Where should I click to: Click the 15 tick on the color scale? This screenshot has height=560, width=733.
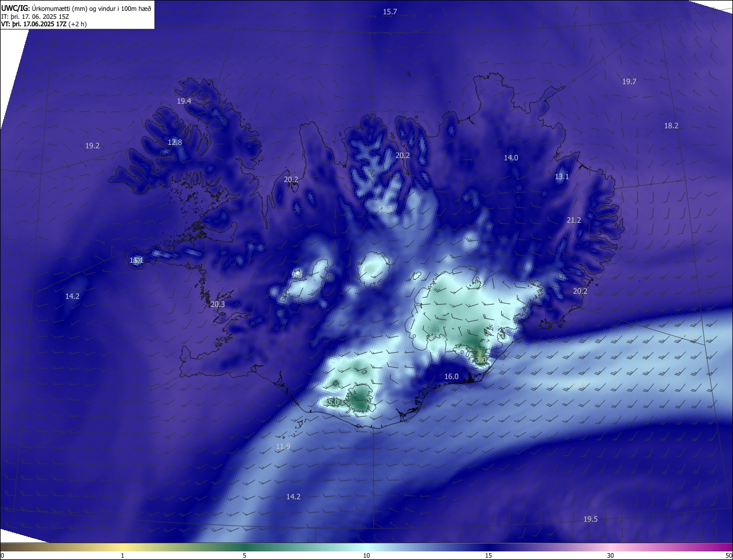point(488,555)
